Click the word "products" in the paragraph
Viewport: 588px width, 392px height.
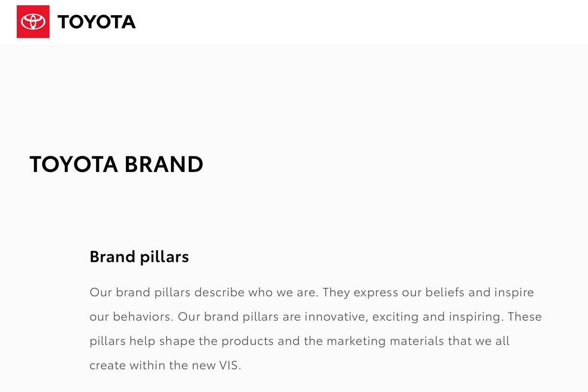click(x=247, y=341)
